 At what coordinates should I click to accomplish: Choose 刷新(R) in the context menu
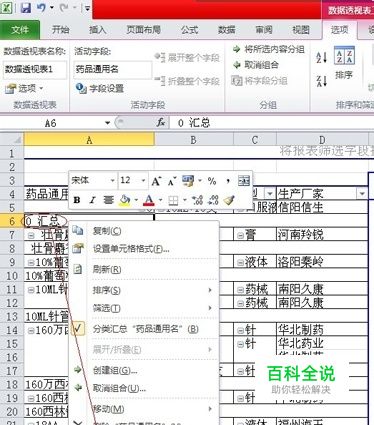(145, 269)
